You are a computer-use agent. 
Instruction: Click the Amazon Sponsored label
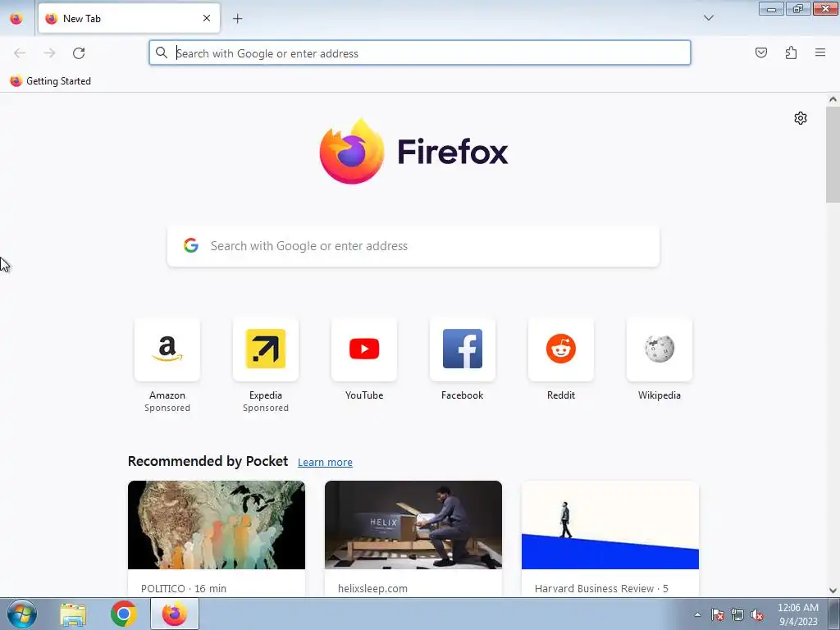167,408
